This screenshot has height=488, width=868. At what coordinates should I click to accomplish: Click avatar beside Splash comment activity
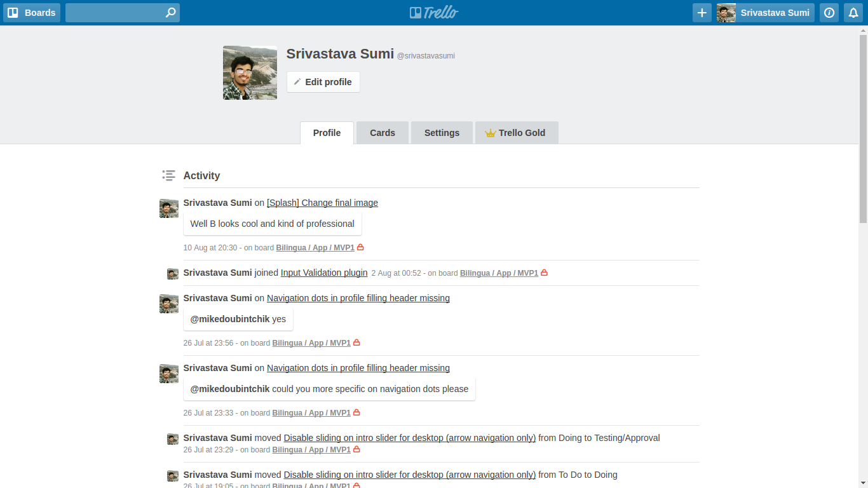(x=169, y=208)
